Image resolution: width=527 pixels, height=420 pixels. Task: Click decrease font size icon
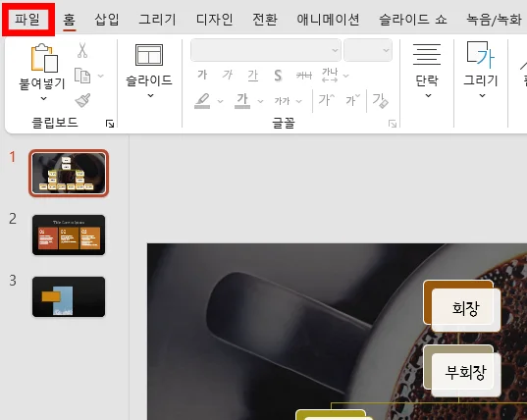tap(353, 100)
